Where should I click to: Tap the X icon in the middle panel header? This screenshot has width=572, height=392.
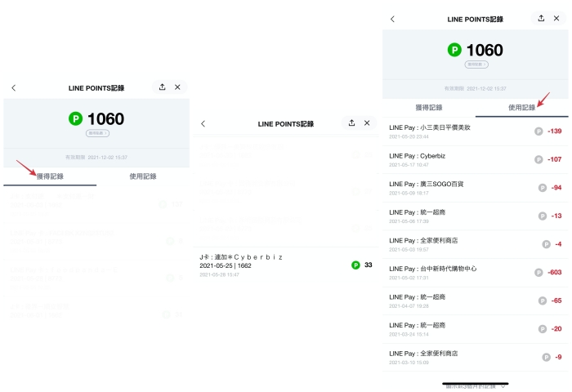coord(367,122)
